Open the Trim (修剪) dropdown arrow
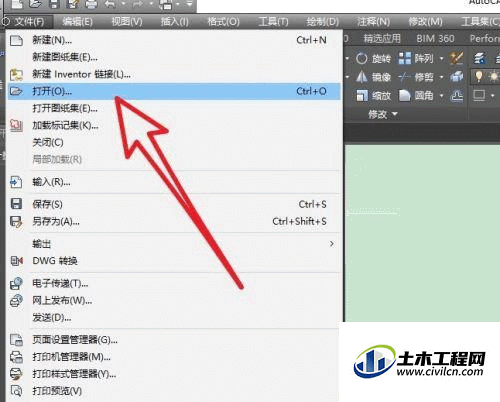Screen dimensions: 500x402 coord(442,77)
